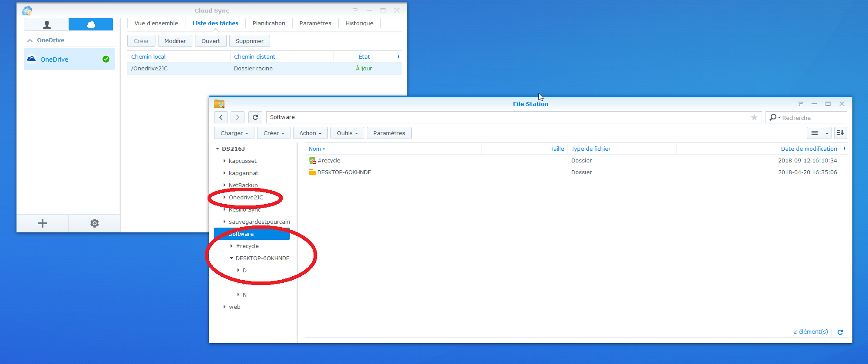This screenshot has height=364, width=868.
Task: Switch to the Planification tab
Action: tap(269, 23)
